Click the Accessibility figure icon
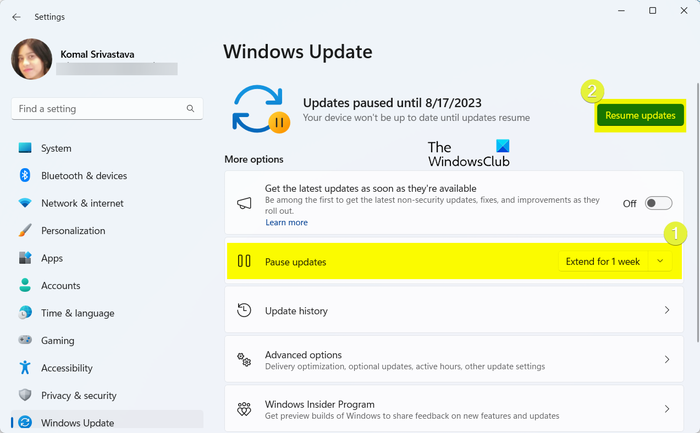The height and width of the screenshot is (433, 700). [25, 367]
